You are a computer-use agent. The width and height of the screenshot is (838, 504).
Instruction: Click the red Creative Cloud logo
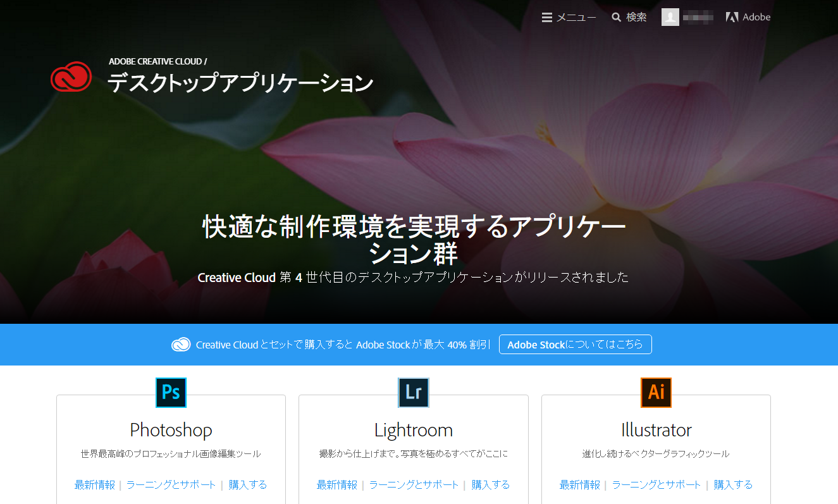coord(71,77)
